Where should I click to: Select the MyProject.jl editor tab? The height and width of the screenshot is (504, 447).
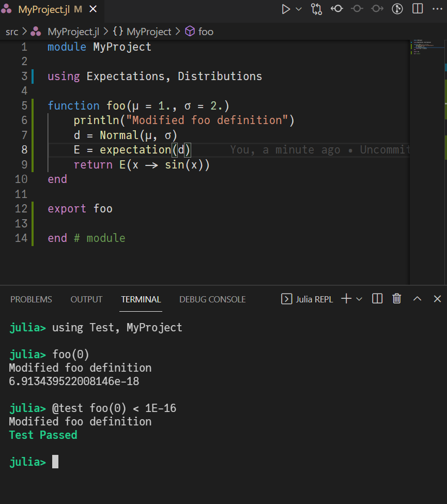pyautogui.click(x=44, y=9)
